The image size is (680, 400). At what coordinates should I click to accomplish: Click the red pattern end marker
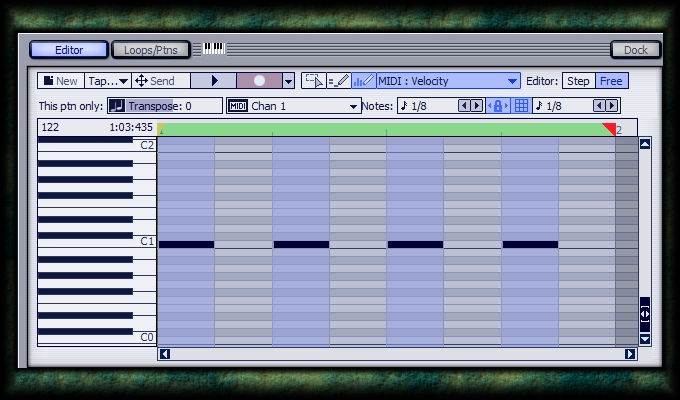pyautogui.click(x=609, y=129)
